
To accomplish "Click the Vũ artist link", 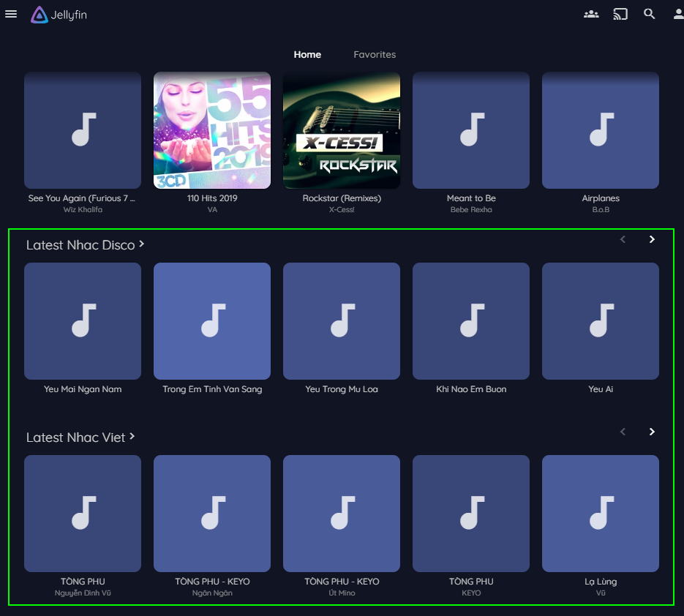I will click(601, 593).
